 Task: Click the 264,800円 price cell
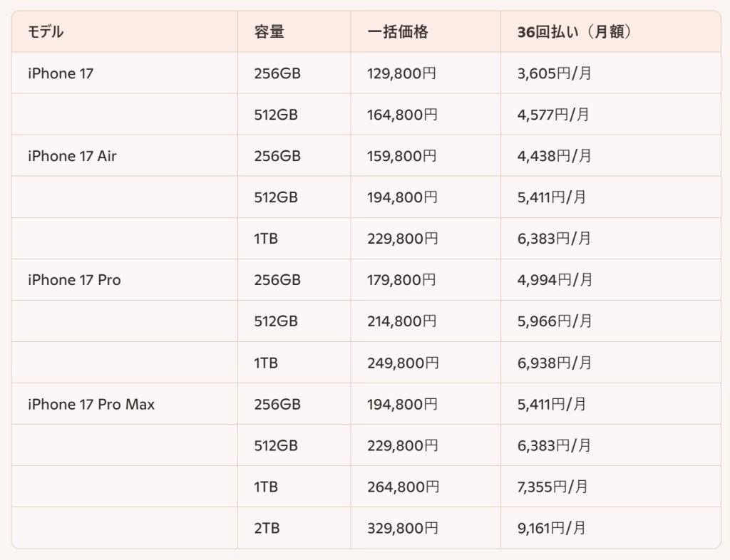click(x=403, y=487)
